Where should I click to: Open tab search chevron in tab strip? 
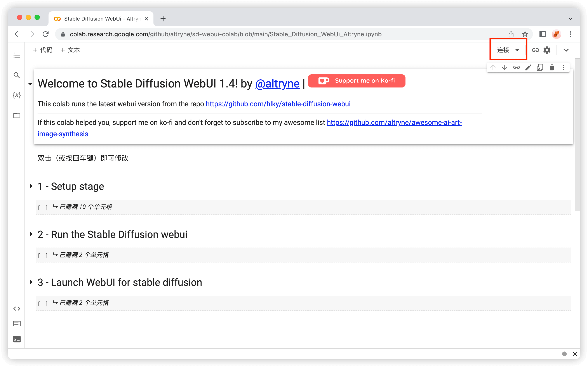pos(571,19)
